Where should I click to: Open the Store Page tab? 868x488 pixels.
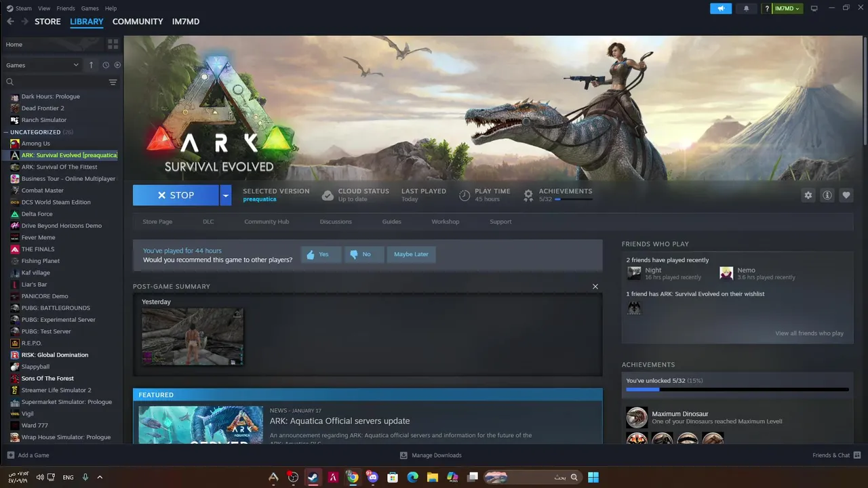(x=157, y=222)
